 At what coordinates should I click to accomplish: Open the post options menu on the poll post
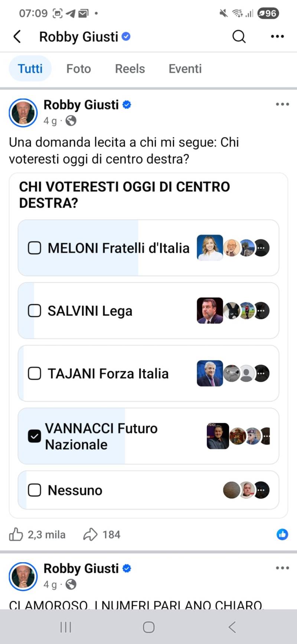pos(282,104)
